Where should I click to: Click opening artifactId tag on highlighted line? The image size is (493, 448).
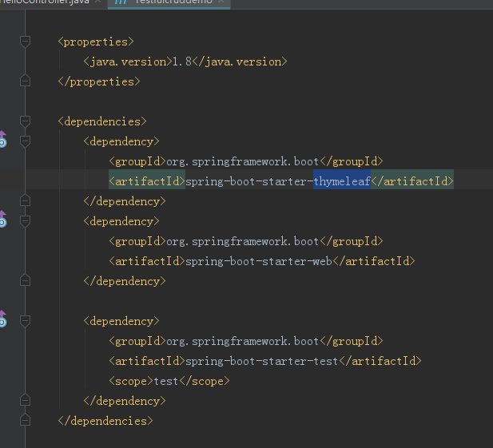(x=147, y=181)
